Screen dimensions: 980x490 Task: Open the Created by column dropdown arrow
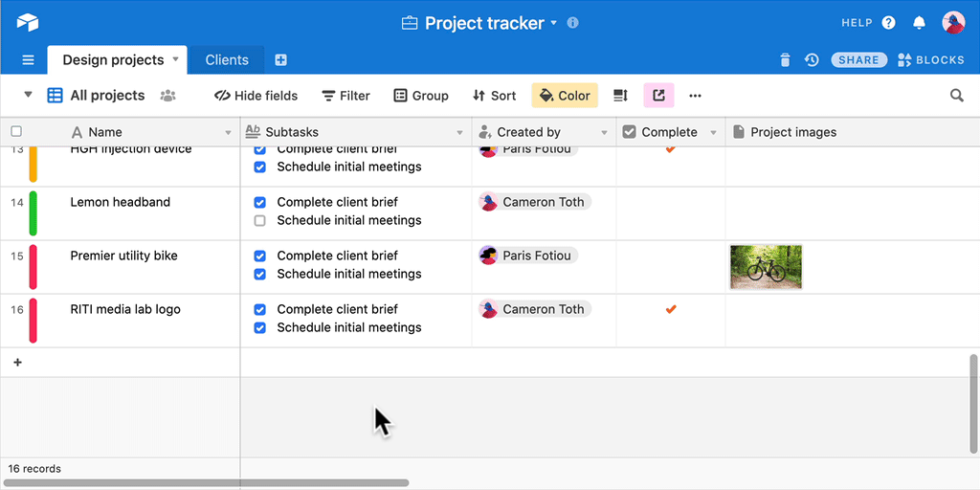(604, 133)
